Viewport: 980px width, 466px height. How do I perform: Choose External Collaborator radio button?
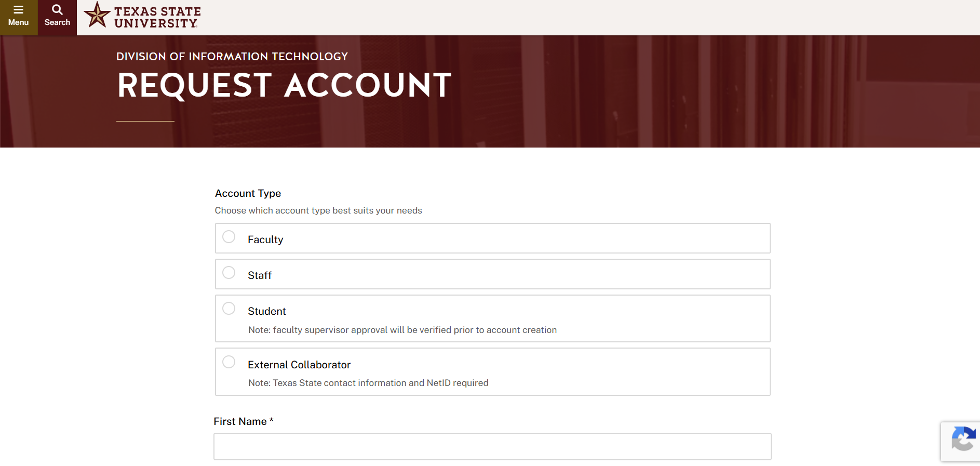229,362
